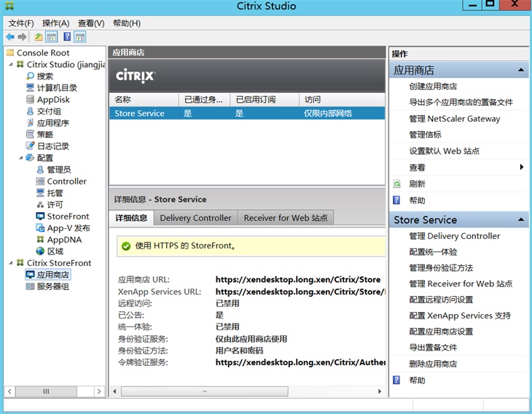Click the 刷新 action in the 操作 pane
Image resolution: width=532 pixels, height=414 pixels.
[x=417, y=184]
